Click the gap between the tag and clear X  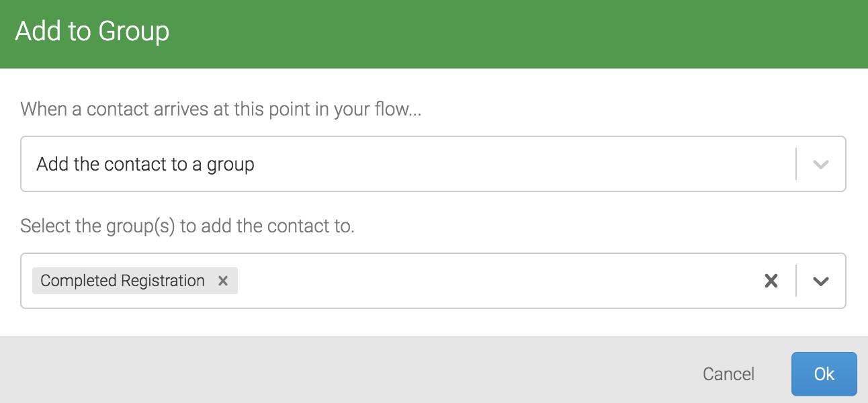pos(497,281)
